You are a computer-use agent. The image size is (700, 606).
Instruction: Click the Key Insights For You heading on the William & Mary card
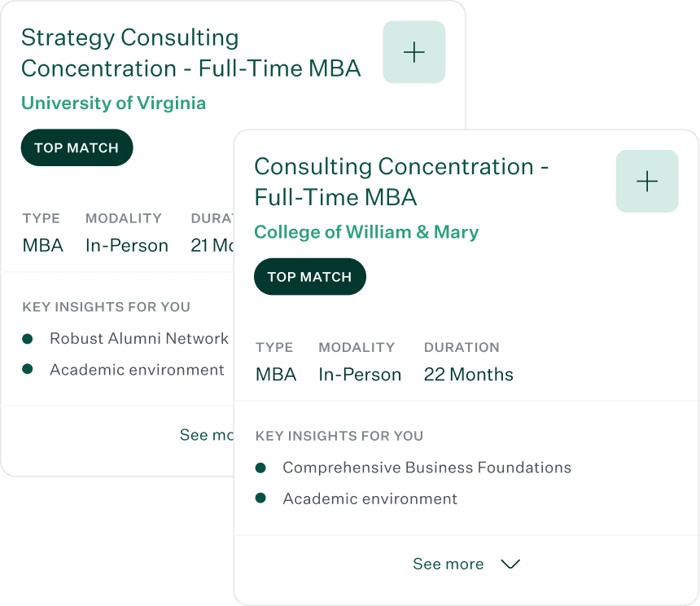pos(339,436)
